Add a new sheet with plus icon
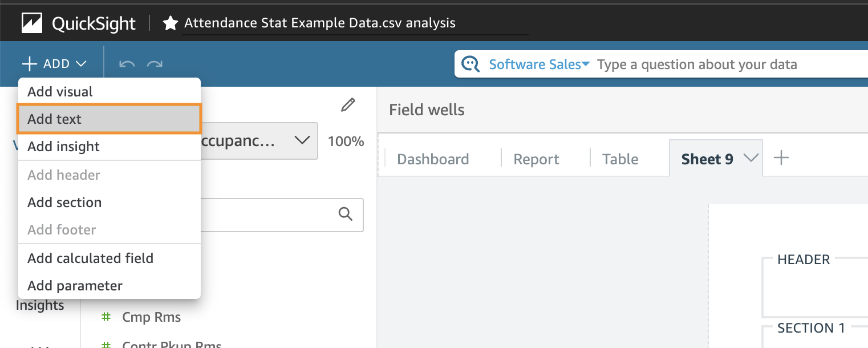Viewport: 868px width, 348px height. pos(781,158)
